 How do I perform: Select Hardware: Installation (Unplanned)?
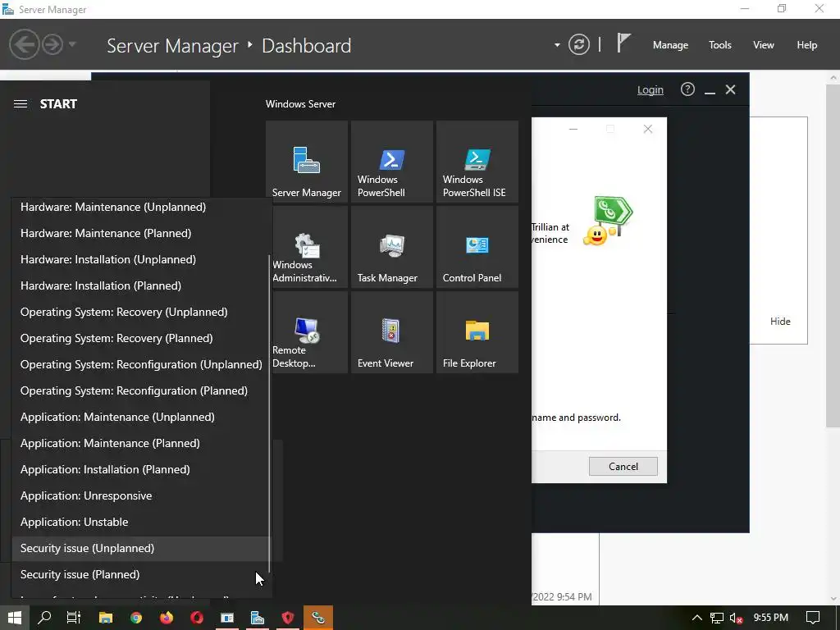click(140, 259)
